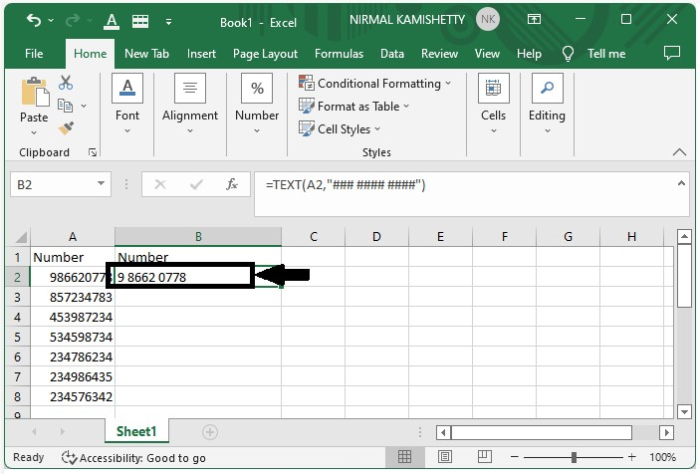This screenshot has width=700, height=474.
Task: Add a new sheet with plus icon
Action: pyautogui.click(x=210, y=432)
